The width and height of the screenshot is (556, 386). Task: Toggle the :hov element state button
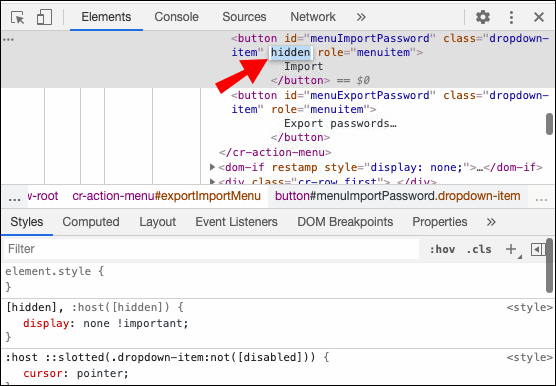point(442,249)
